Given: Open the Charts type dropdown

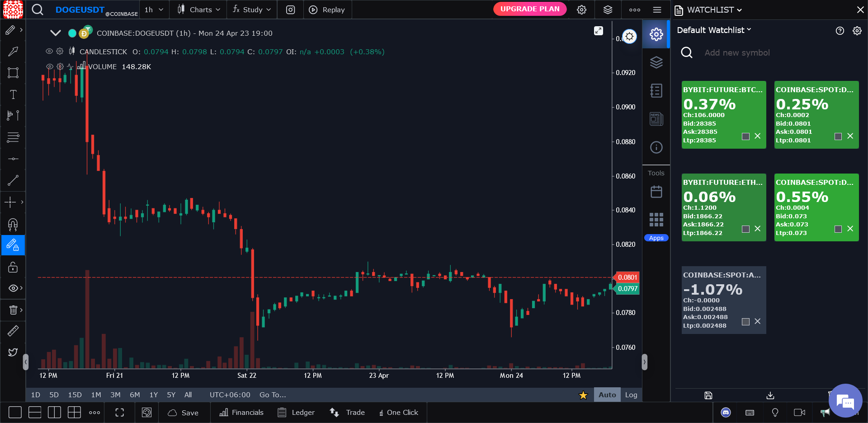Looking at the screenshot, I should [198, 9].
